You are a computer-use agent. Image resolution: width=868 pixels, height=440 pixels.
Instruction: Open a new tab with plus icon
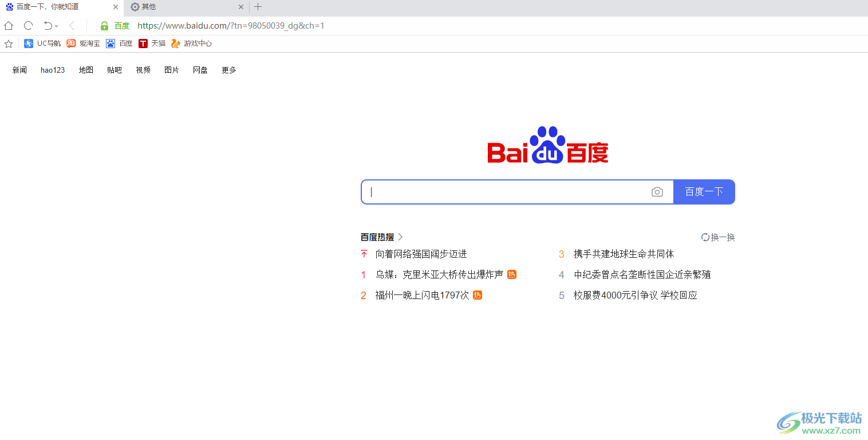coord(258,7)
